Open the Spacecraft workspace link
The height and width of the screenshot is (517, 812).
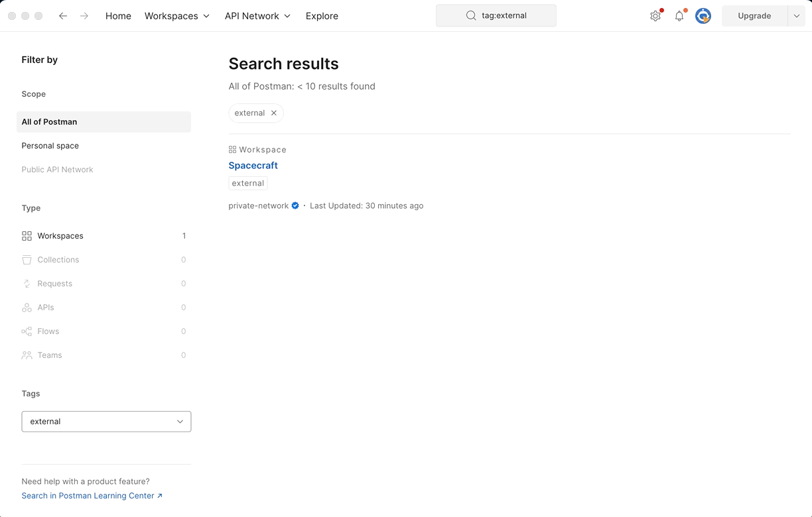253,165
